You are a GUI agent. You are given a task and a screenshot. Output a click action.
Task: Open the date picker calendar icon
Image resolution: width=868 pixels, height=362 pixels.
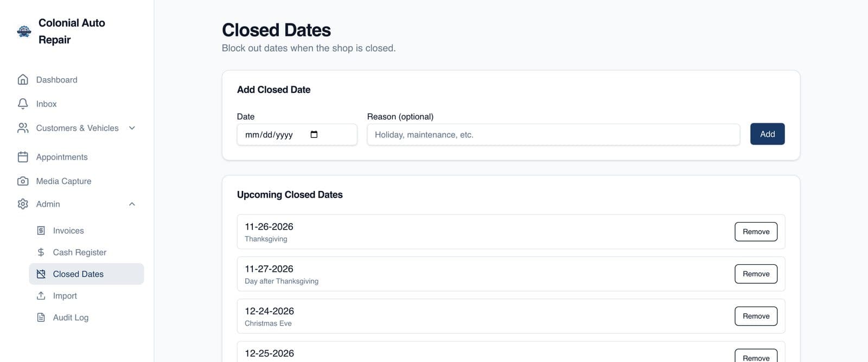[314, 135]
